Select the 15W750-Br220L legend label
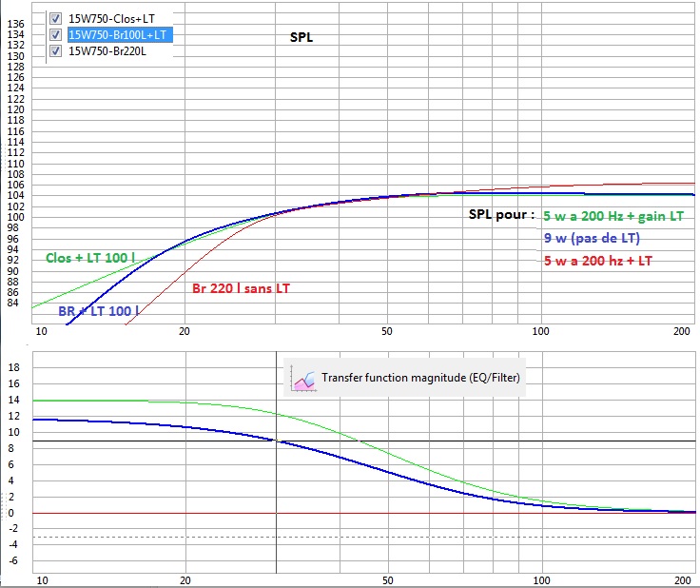The height and width of the screenshot is (588, 700). (x=107, y=50)
